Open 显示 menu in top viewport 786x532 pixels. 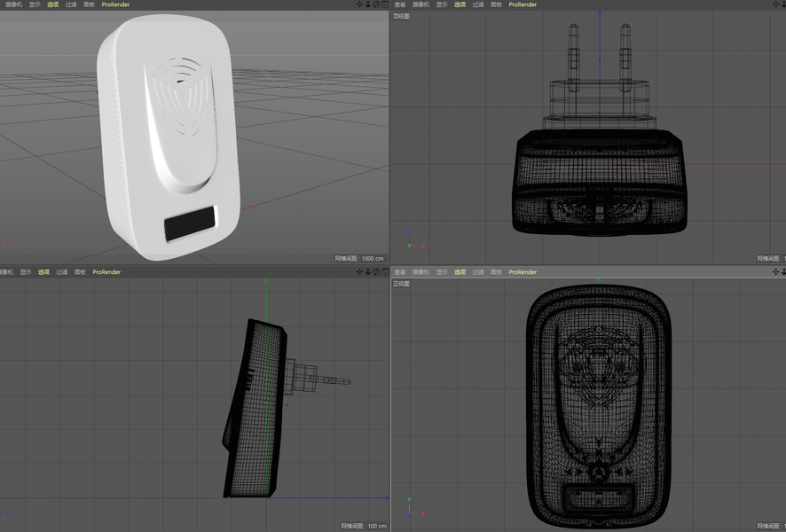click(x=442, y=4)
